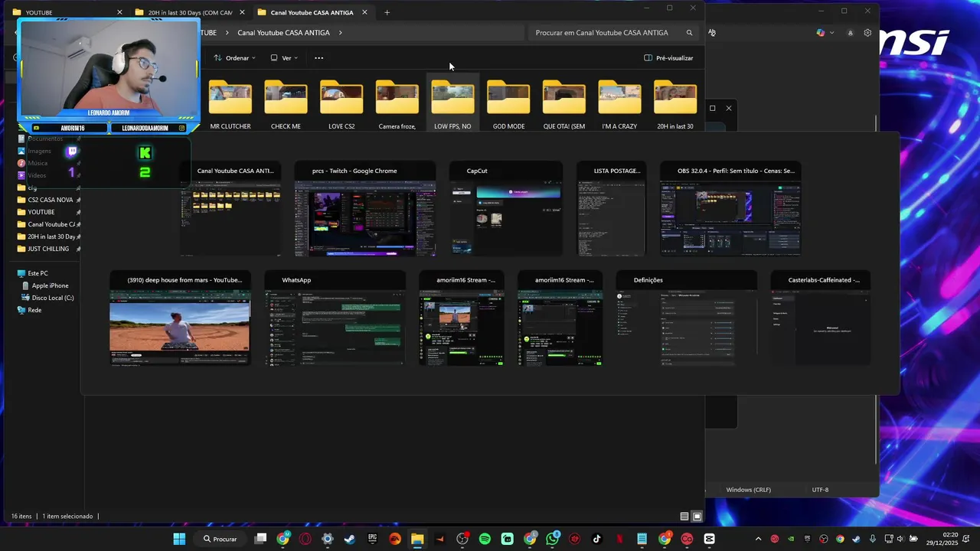Screen dimensions: 980x551
Task: Select the CHECK ME folder
Action: [286, 103]
